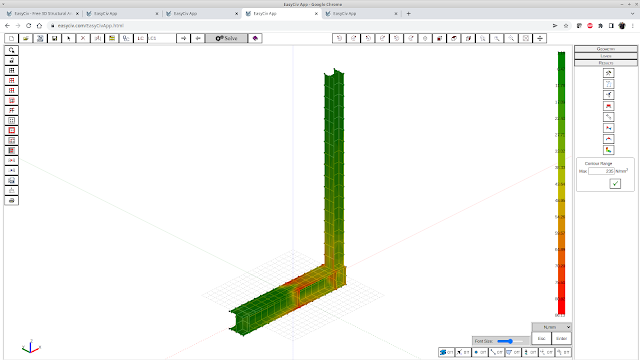Open the N,mm units dropdown
640x360 pixels.
pyautogui.click(x=551, y=327)
